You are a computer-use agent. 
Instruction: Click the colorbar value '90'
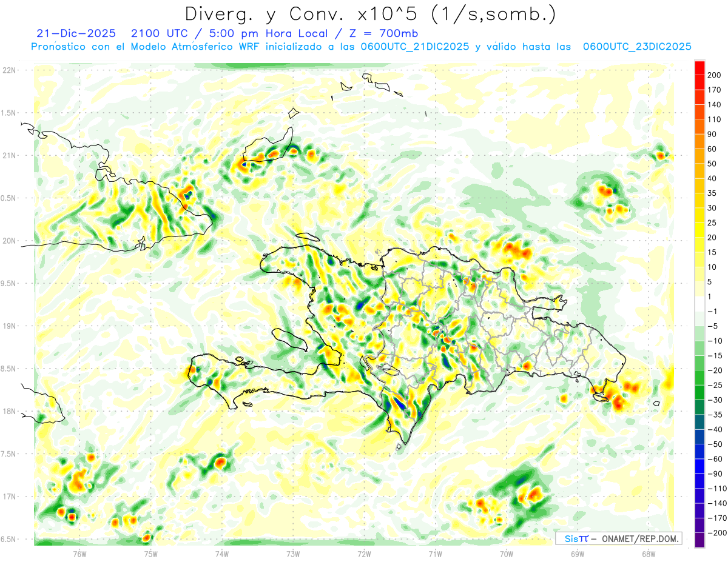tap(712, 135)
